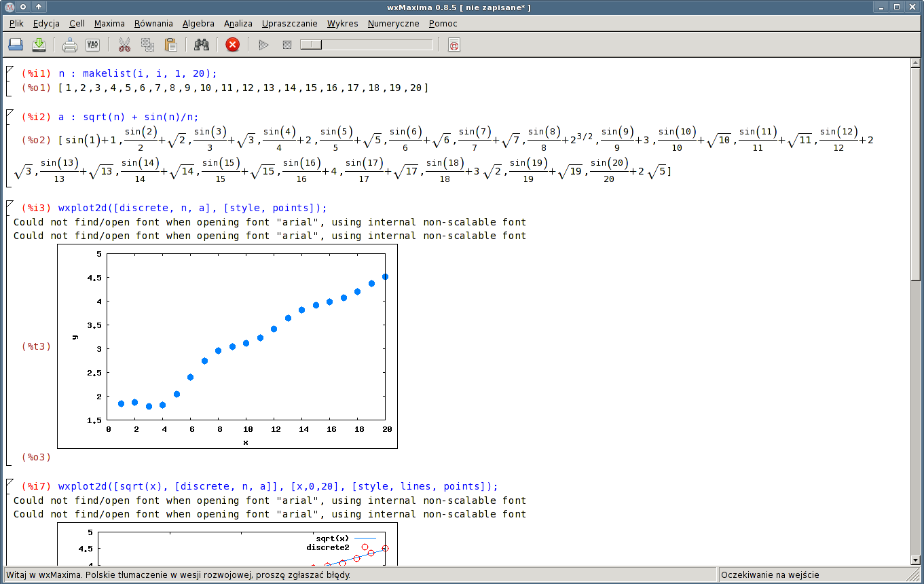This screenshot has height=584, width=924.
Task: Click the Copy toolbar icon
Action: tap(147, 45)
